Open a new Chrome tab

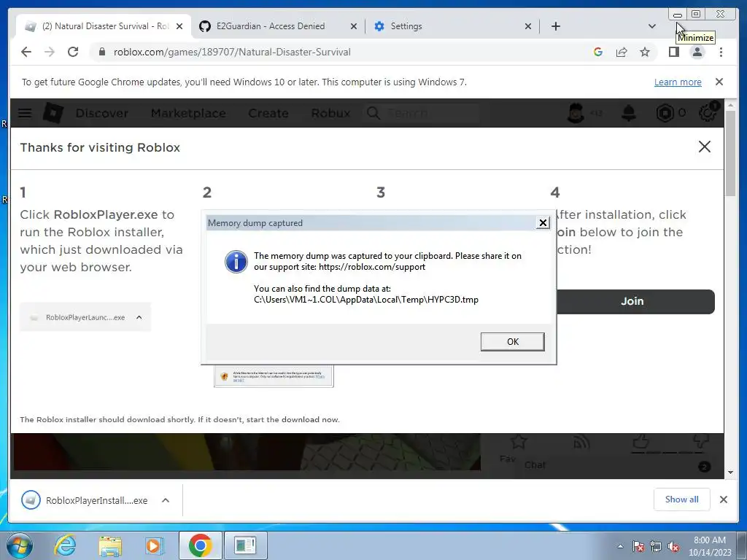pyautogui.click(x=555, y=26)
